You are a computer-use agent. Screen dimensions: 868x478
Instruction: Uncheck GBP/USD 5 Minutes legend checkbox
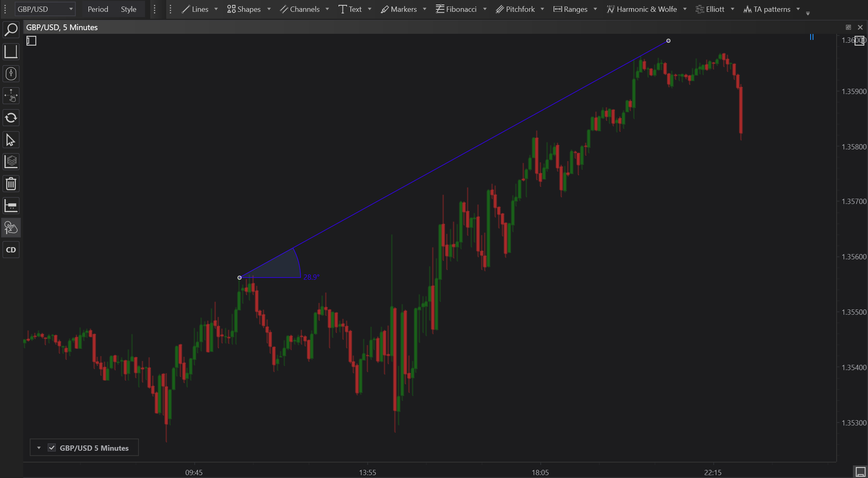coord(52,448)
